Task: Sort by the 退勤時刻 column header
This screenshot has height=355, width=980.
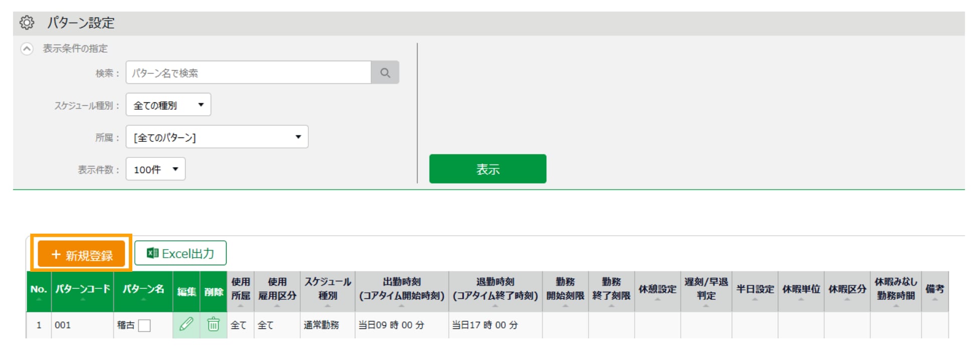Action: (x=495, y=291)
